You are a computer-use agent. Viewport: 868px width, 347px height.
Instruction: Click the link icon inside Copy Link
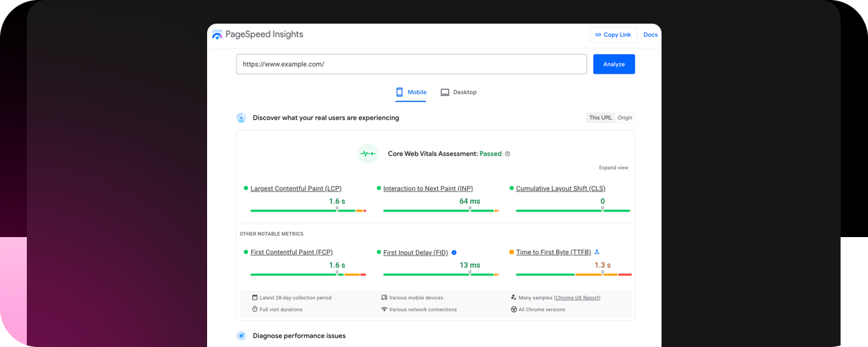tap(598, 35)
